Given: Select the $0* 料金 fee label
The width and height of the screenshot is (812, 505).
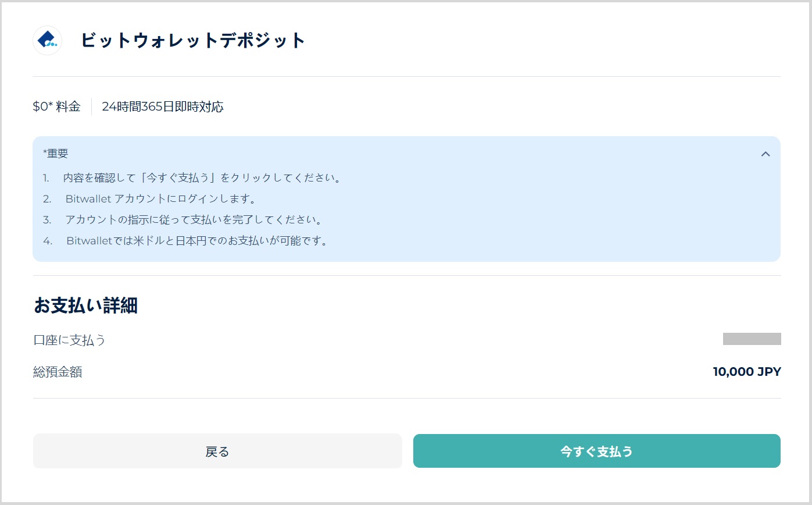Looking at the screenshot, I should point(56,106).
